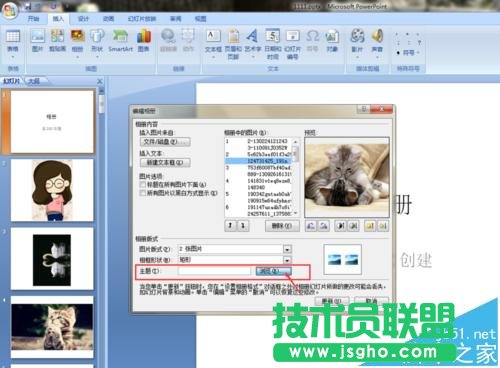
Task: Move selected album picture up
Action: 230,226
